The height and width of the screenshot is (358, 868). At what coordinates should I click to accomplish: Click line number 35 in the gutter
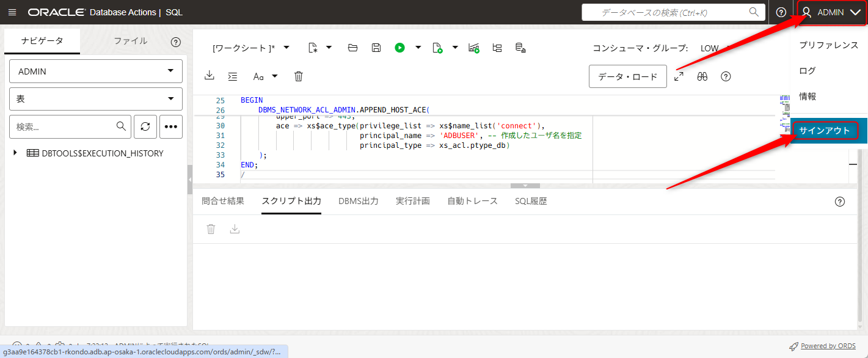[x=220, y=175]
